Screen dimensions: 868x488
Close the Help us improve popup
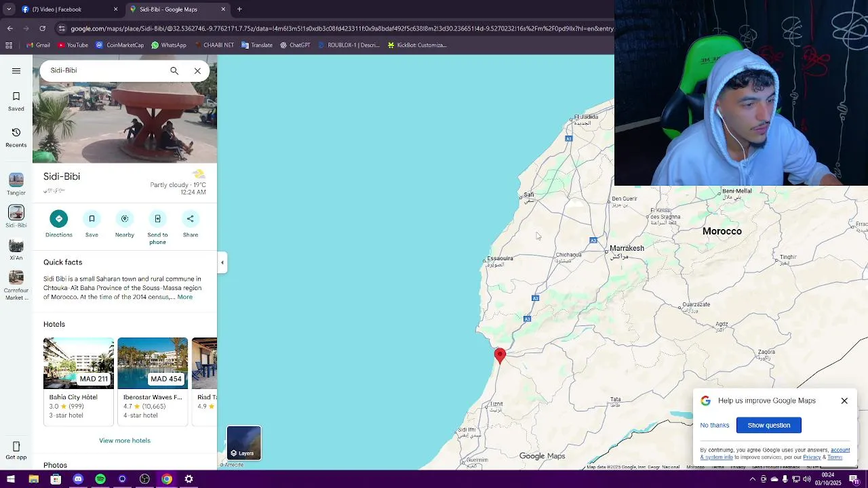click(x=844, y=401)
